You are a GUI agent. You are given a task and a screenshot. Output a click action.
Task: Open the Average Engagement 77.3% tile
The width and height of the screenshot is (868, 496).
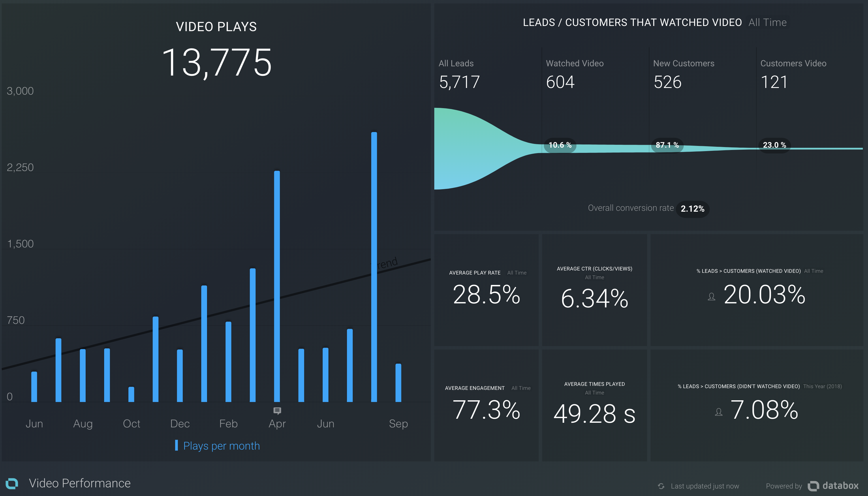pyautogui.click(x=486, y=405)
